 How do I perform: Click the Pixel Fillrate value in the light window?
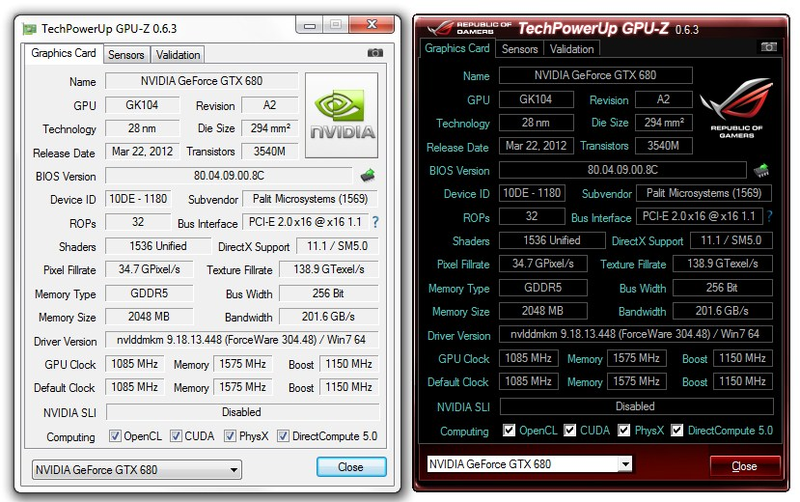point(149,269)
